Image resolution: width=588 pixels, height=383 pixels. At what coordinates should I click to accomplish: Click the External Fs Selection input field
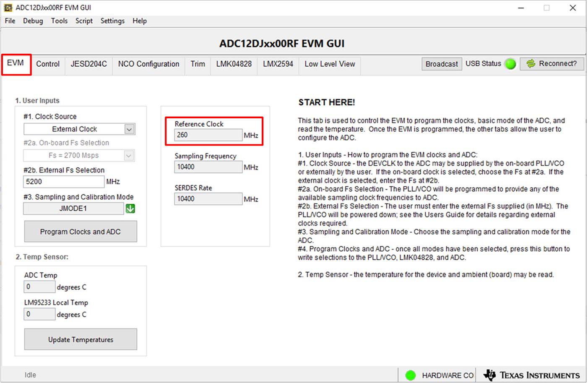click(x=63, y=182)
